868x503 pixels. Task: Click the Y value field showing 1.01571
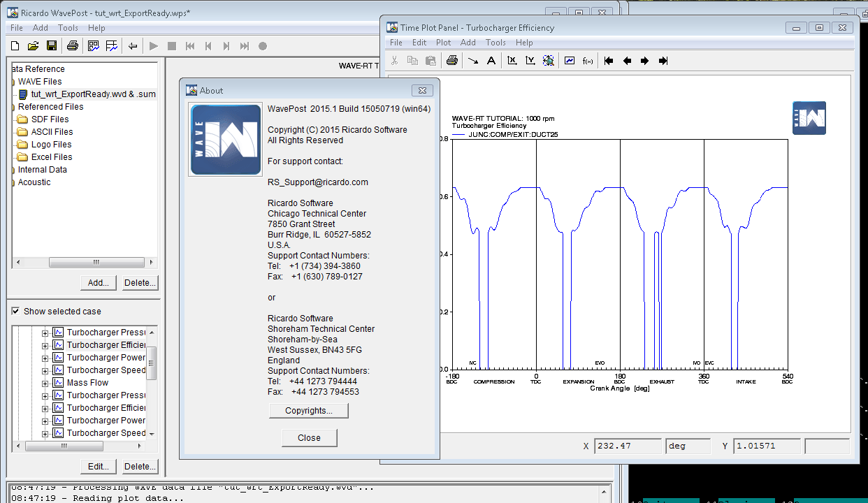point(767,446)
